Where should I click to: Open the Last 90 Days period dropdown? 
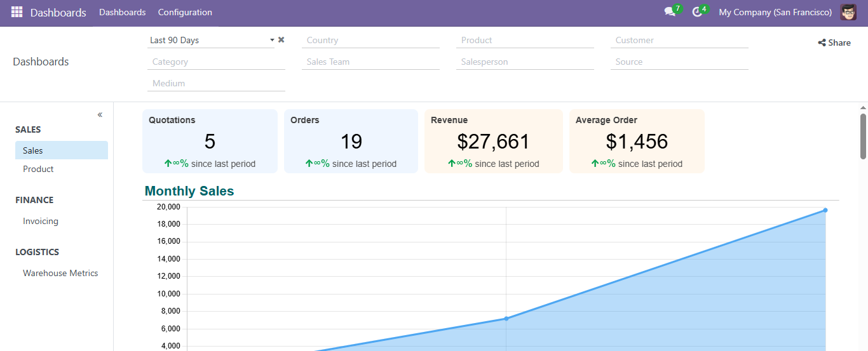(x=210, y=40)
